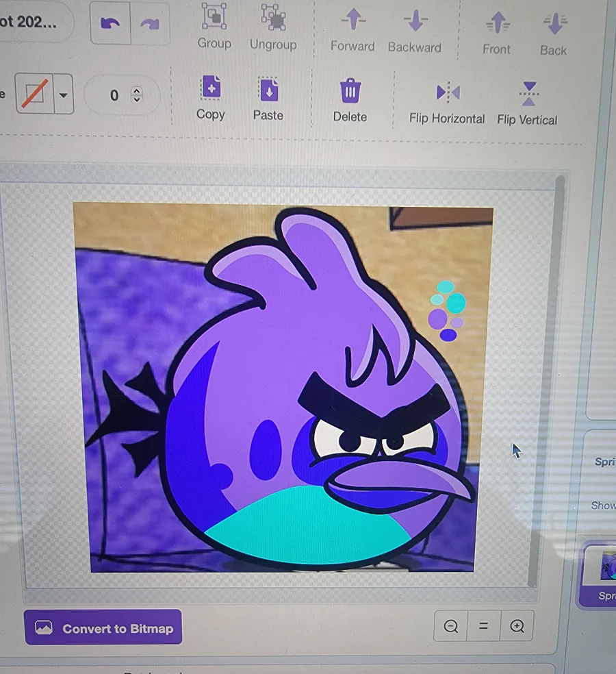Screen dimensions: 616x674
Task: Move selection one layer Backward
Action: tap(415, 32)
